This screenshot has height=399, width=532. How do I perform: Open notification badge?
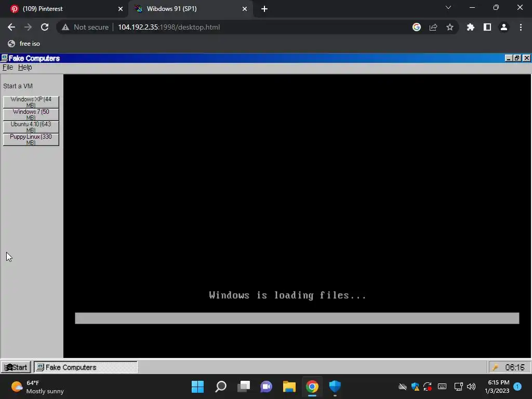point(517,387)
